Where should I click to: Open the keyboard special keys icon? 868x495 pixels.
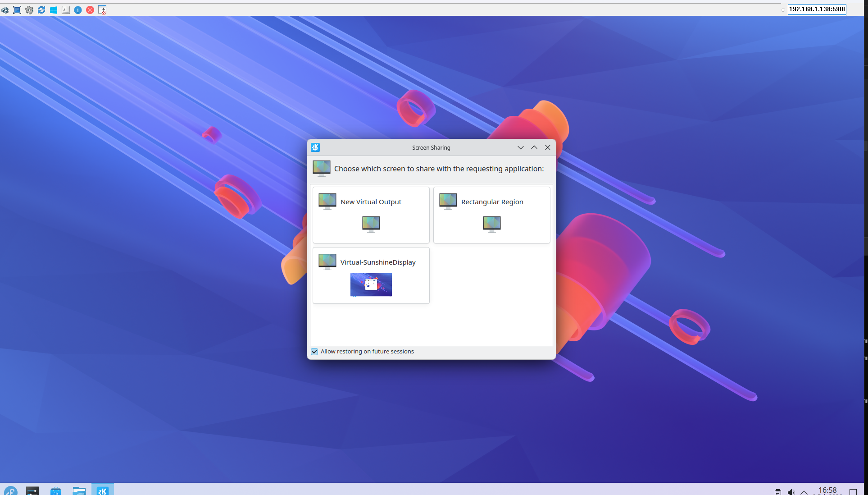66,10
